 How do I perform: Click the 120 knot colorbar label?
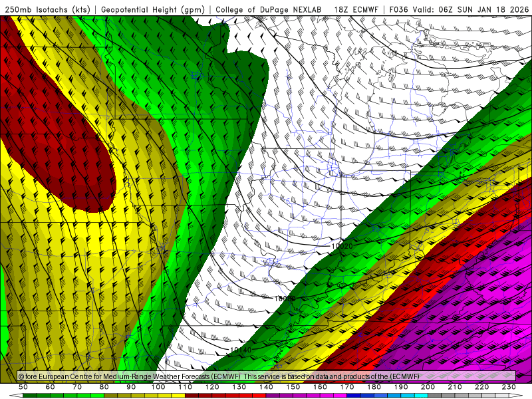click(x=212, y=387)
